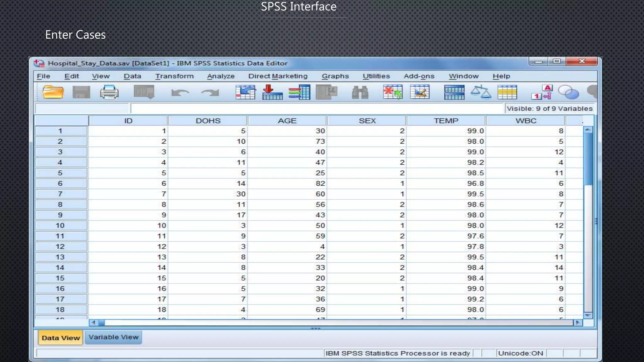The width and height of the screenshot is (644, 362).
Task: Click the vertical scrollbar down arrow
Action: coord(588,315)
